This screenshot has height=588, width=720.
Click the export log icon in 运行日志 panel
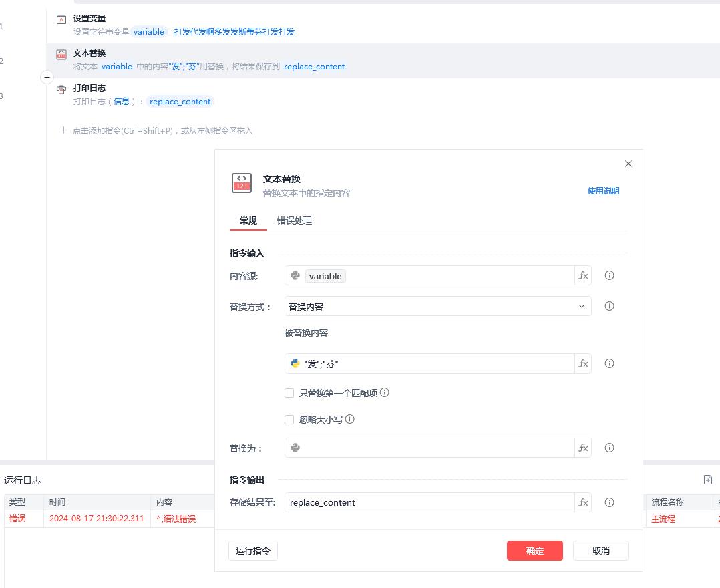click(x=707, y=480)
